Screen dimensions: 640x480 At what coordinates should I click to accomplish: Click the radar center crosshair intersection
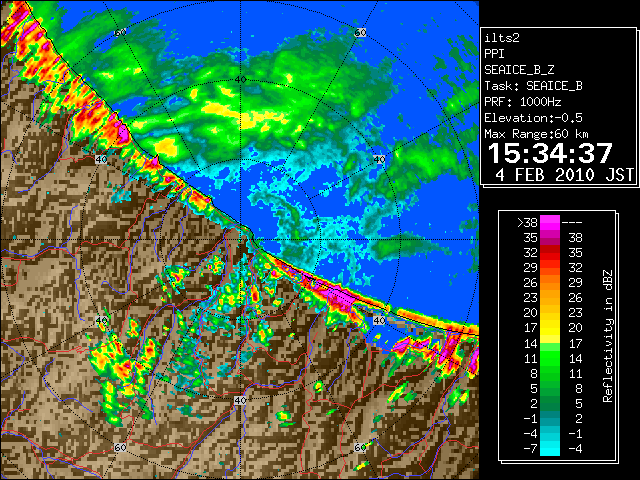coord(240,240)
